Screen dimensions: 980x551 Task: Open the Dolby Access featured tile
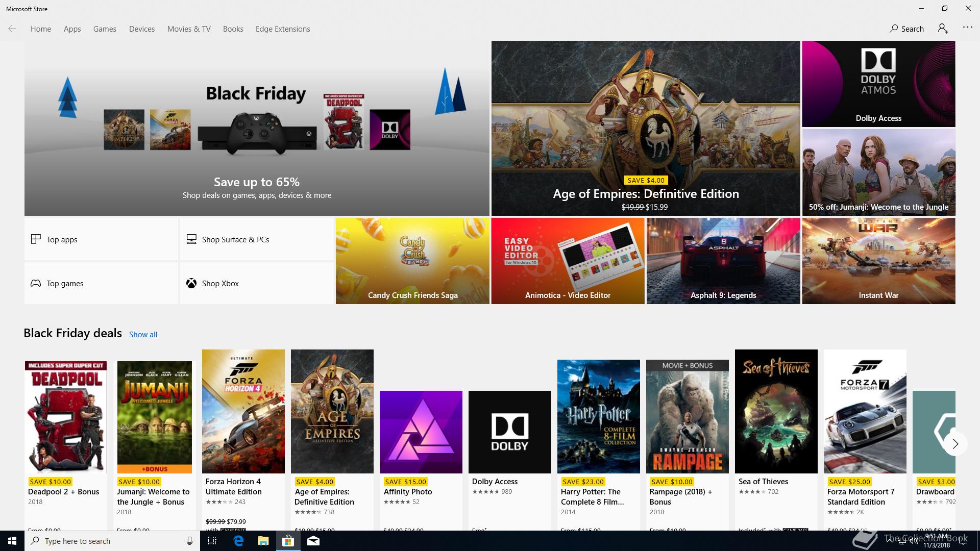[x=878, y=84]
